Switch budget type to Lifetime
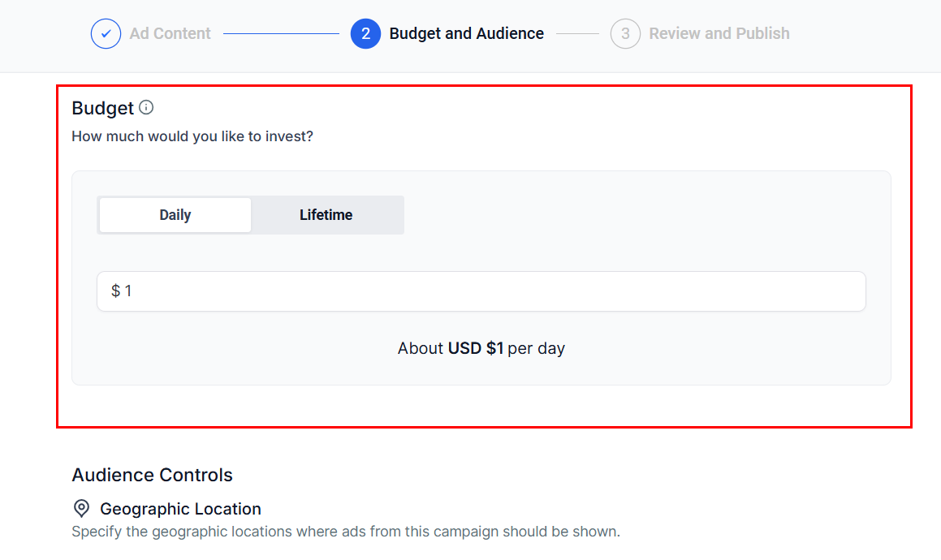This screenshot has height=560, width=941. (326, 215)
